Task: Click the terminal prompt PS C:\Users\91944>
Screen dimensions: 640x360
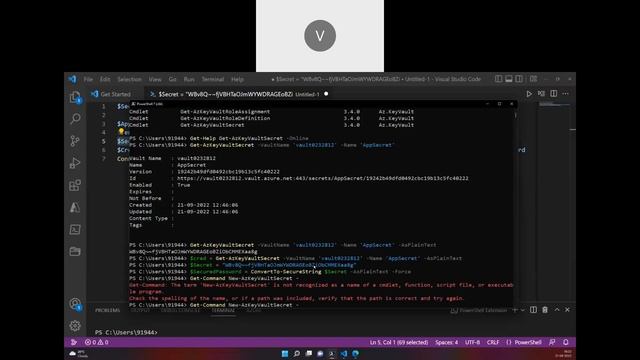Action: tap(126, 333)
